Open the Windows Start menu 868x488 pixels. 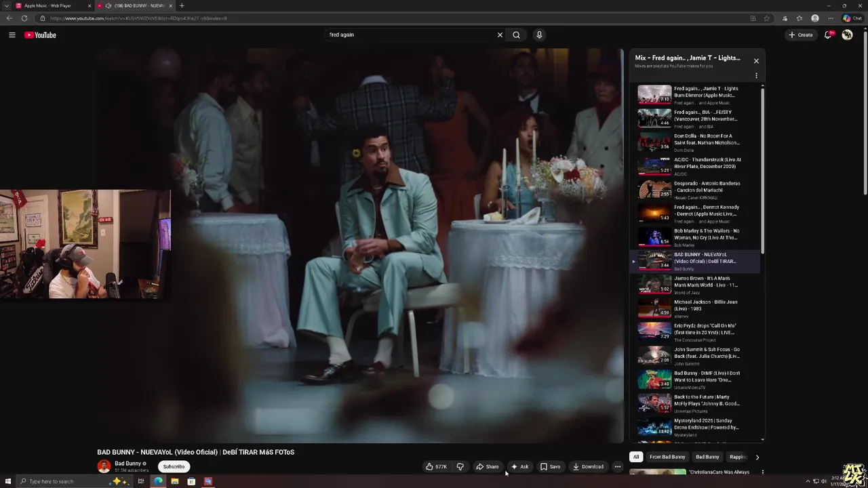(8, 481)
